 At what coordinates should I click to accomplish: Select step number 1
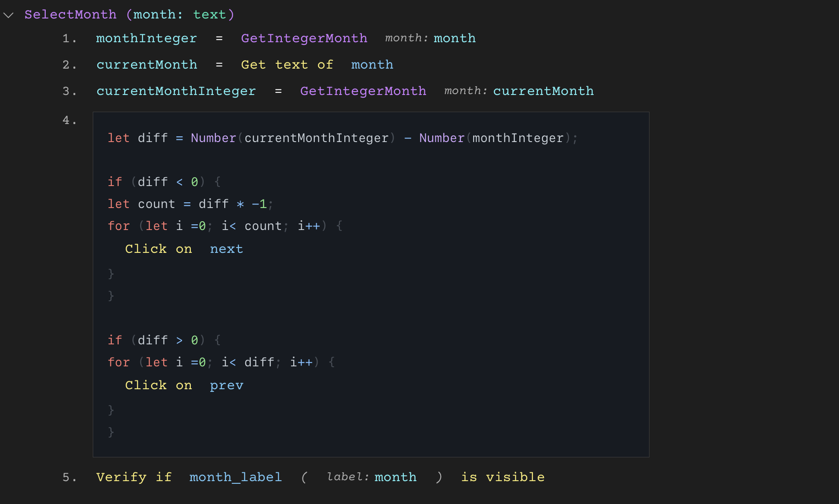point(69,39)
